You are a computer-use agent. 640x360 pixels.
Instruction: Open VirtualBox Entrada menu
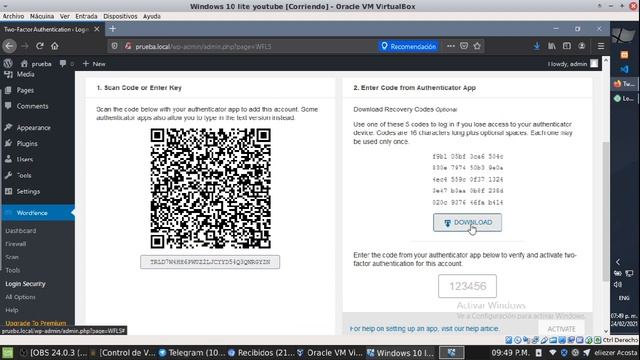pos(86,16)
